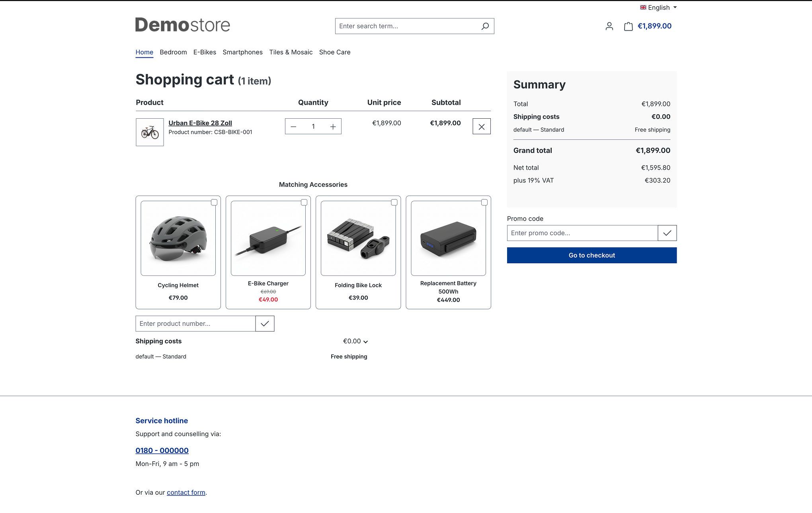Click the E-Bike Charger name text
This screenshot has width=812, height=513.
[x=268, y=284]
